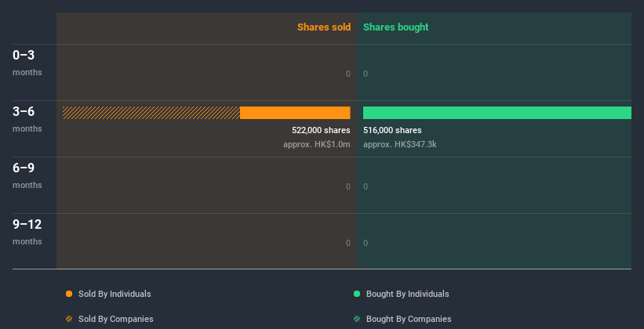Click the 0 shares bought in 6–9 months
Screen dimensions: 644x329
tap(366, 186)
